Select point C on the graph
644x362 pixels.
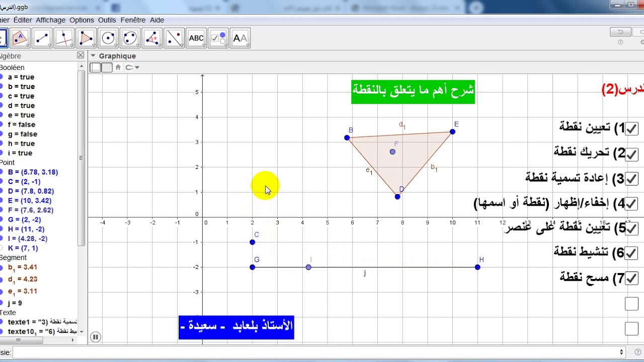point(253,242)
